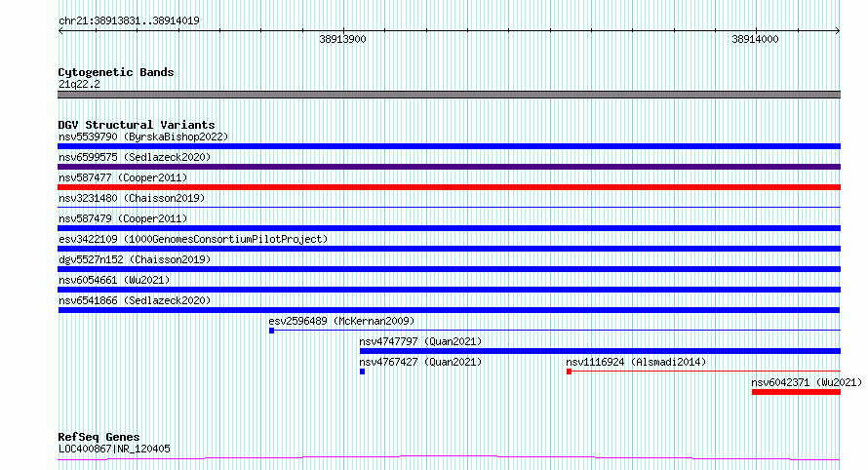Click the nsv587479 (Cooper2011) label
This screenshot has height=470, width=868.
pos(123,218)
